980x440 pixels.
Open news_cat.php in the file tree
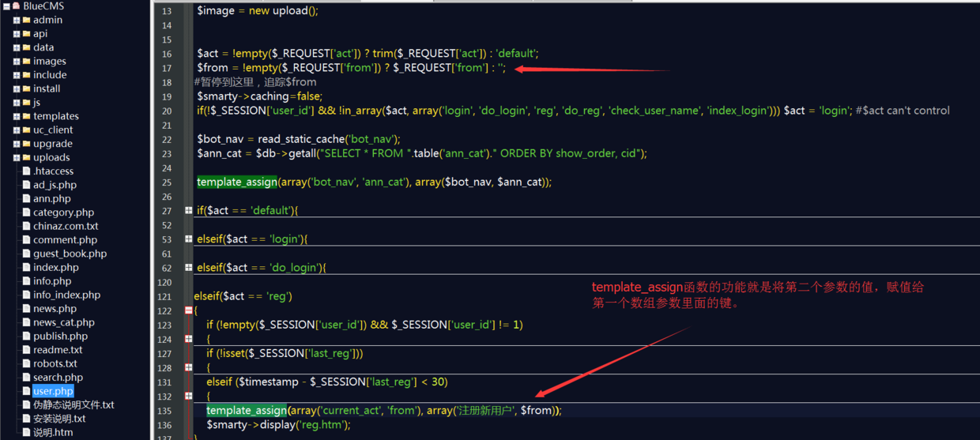pyautogui.click(x=63, y=322)
